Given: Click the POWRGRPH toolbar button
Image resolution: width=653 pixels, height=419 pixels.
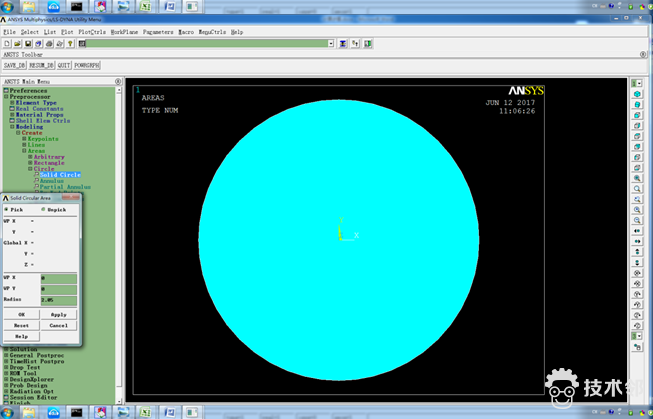Looking at the screenshot, I should [x=87, y=65].
